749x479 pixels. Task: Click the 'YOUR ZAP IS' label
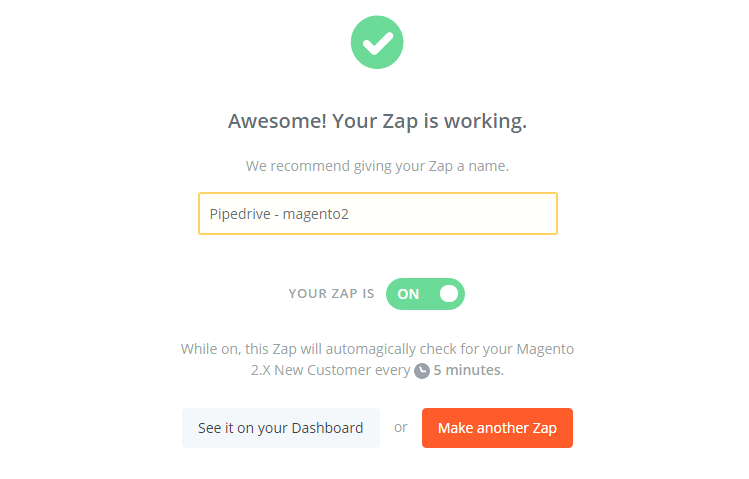331,294
